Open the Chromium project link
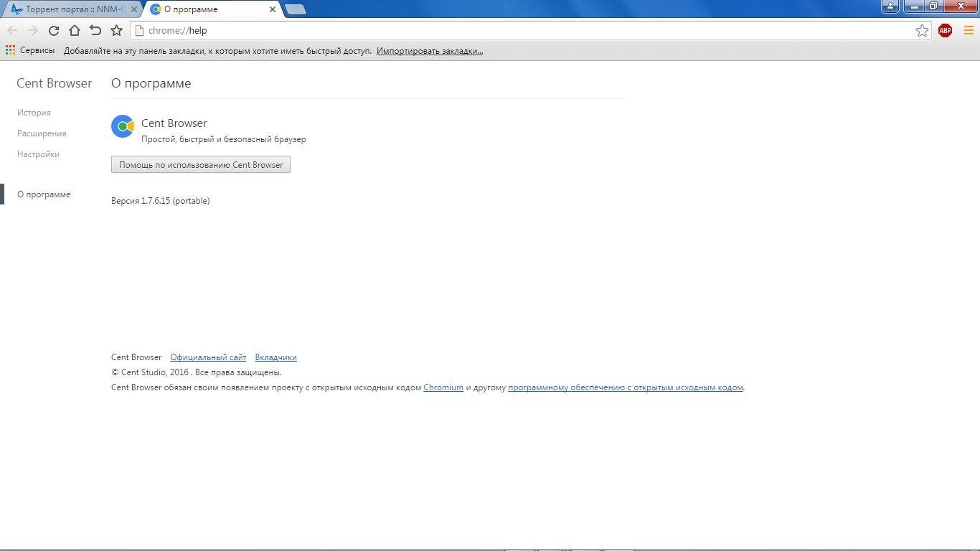 pyautogui.click(x=443, y=387)
